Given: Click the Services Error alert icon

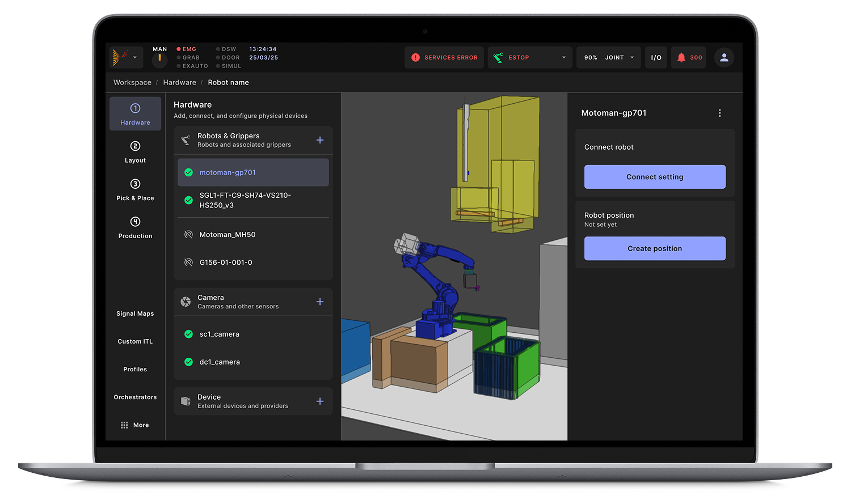Looking at the screenshot, I should coord(415,57).
